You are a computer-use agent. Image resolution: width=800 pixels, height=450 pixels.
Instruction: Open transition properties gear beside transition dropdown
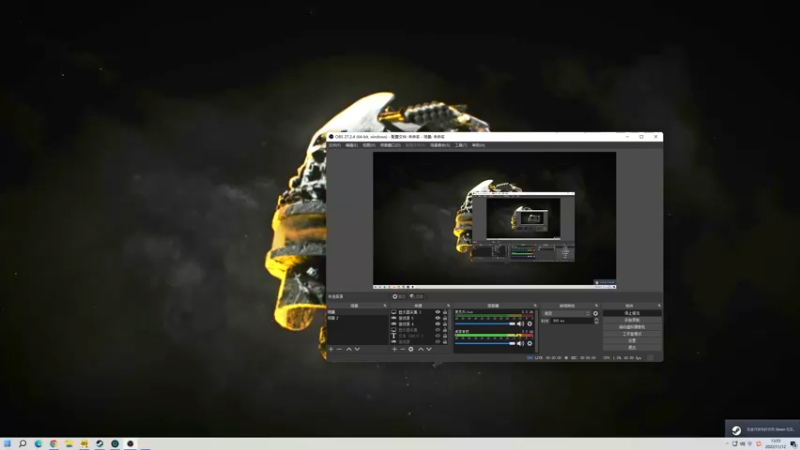pos(595,313)
